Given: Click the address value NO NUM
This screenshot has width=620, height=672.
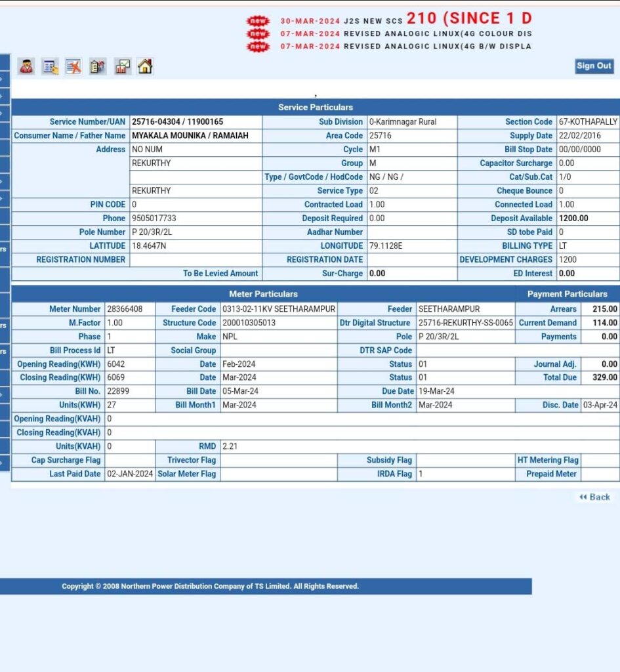Looking at the screenshot, I should pyautogui.click(x=147, y=149).
